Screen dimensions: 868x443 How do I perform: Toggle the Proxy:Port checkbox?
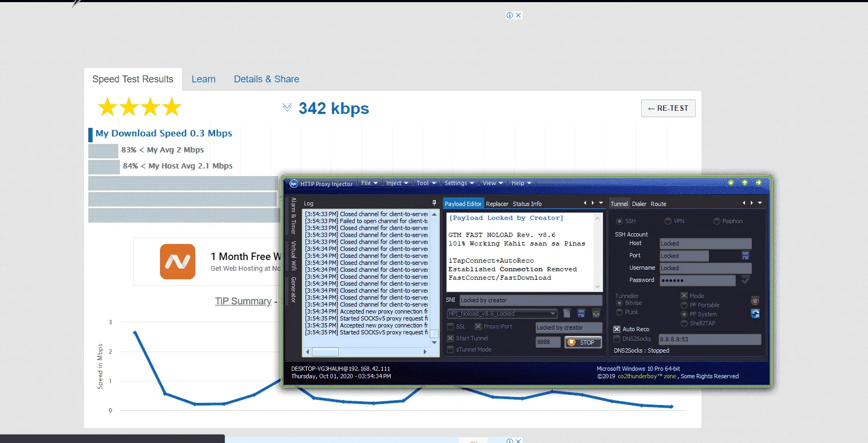[478, 326]
